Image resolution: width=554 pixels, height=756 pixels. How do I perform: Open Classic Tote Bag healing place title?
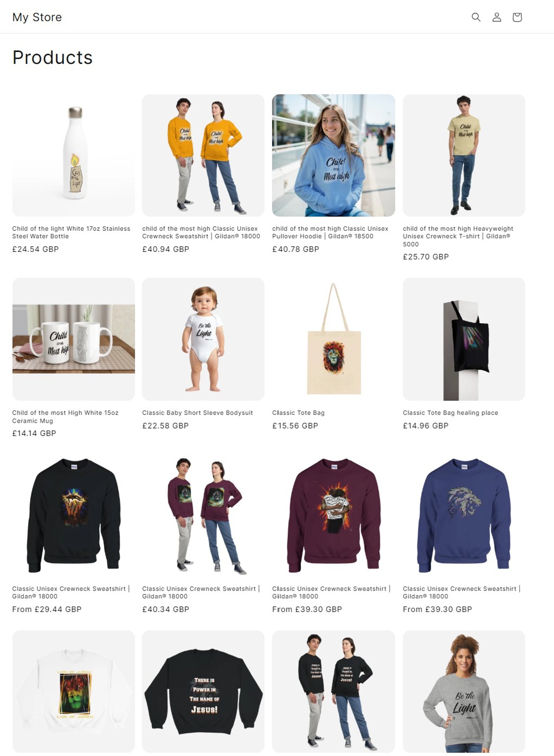(x=450, y=413)
